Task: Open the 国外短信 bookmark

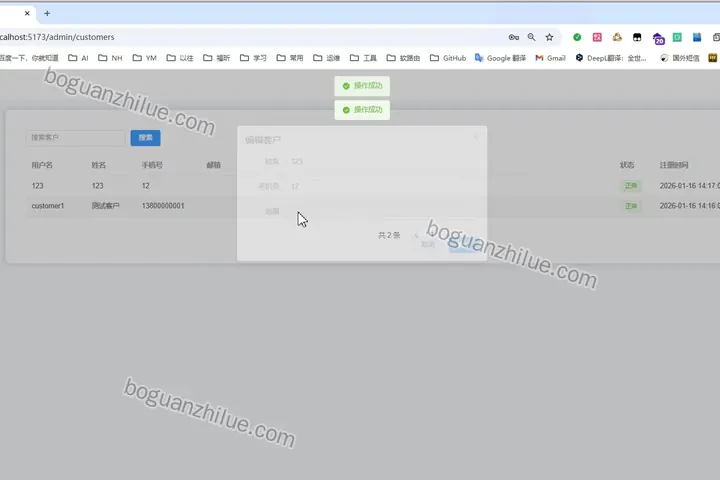Action: click(680, 58)
